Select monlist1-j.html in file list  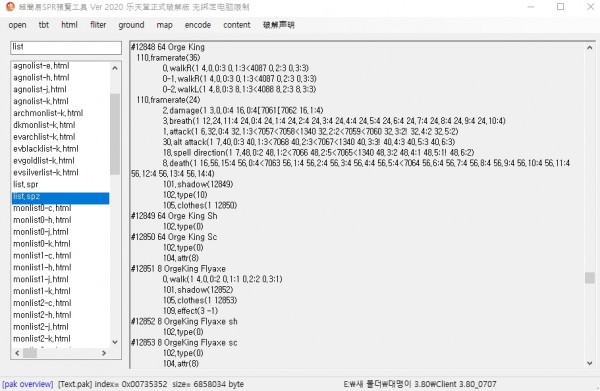coord(41,280)
